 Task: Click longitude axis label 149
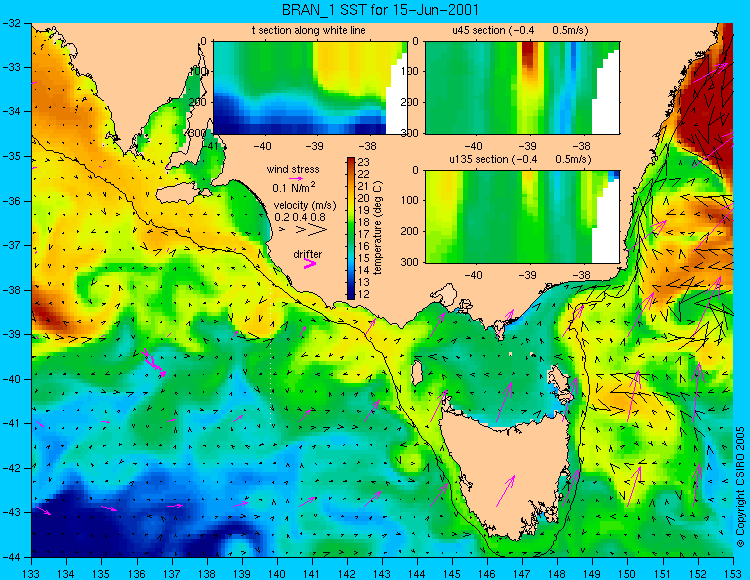(593, 573)
